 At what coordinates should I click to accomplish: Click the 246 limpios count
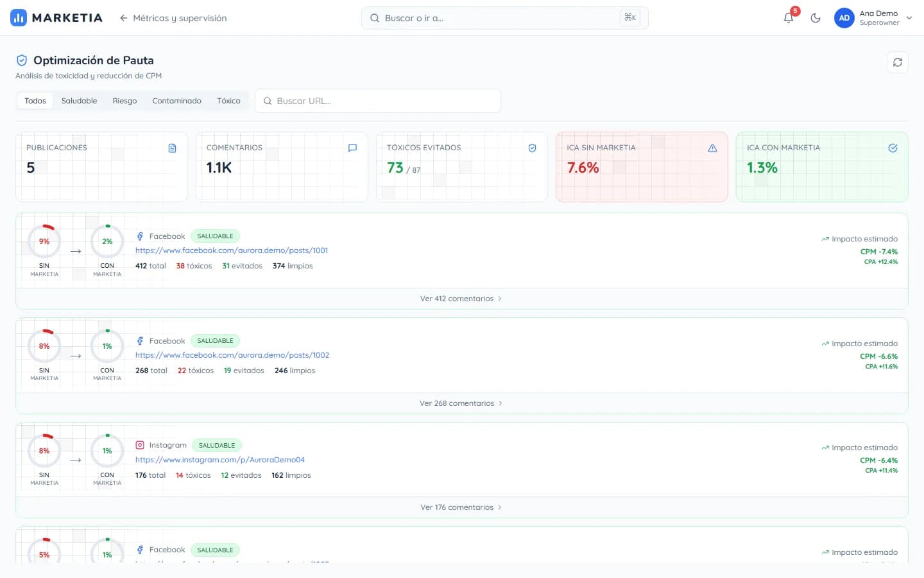295,371
